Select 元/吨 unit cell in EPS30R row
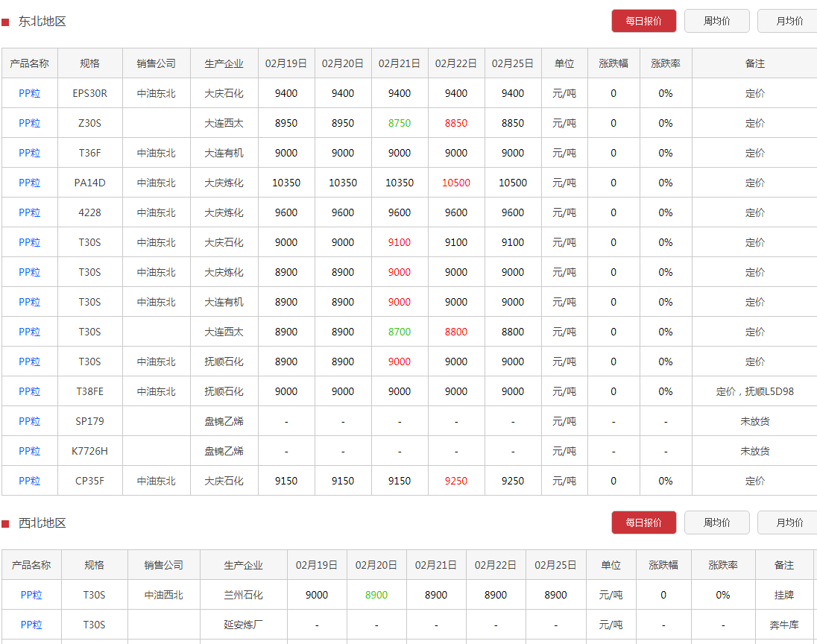 [564, 93]
